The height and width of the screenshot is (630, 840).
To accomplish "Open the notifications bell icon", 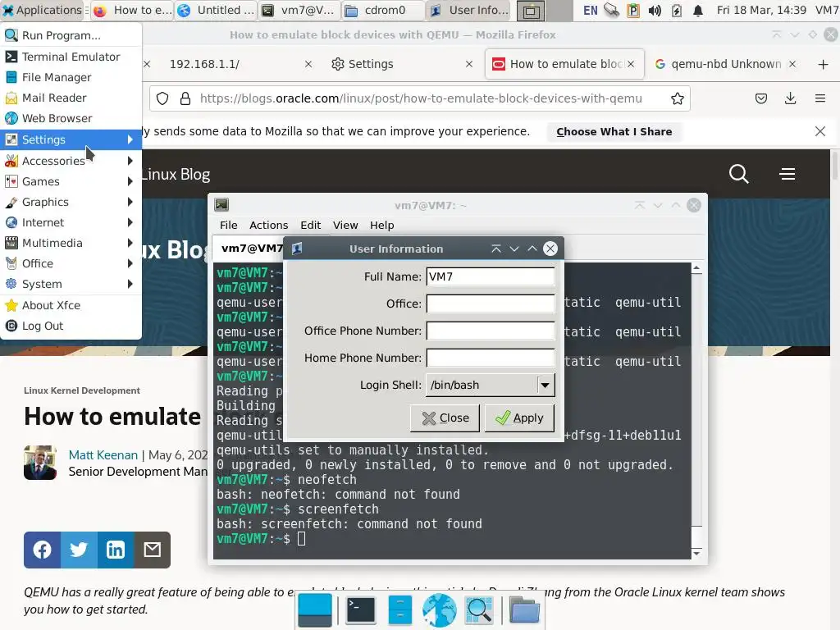I will pos(697,11).
